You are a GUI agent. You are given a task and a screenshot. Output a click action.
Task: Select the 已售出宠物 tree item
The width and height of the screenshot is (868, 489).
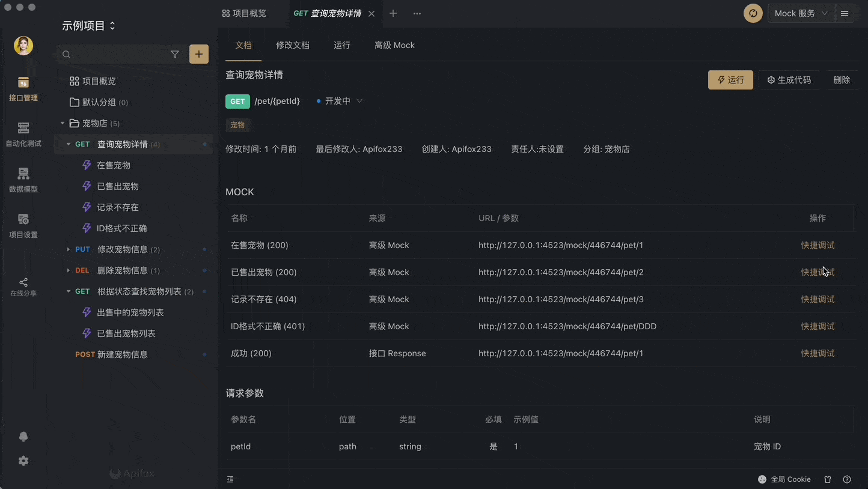(117, 186)
